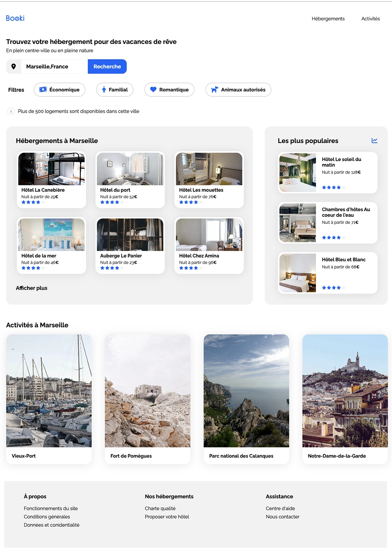The height and width of the screenshot is (552, 392).
Task: Expand results with Afficher plus
Action: point(31,288)
